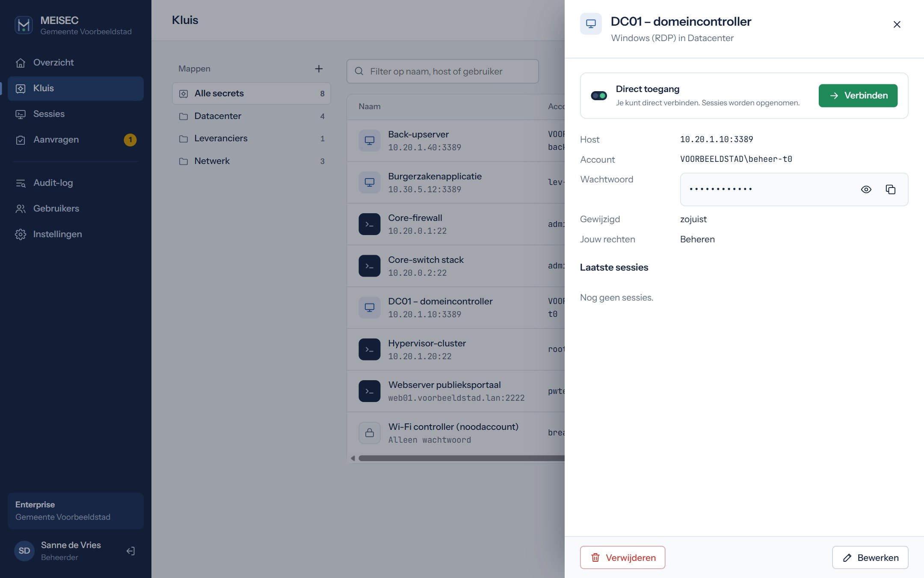This screenshot has height=578, width=924.
Task: Open Instellingen settings page
Action: [76, 234]
